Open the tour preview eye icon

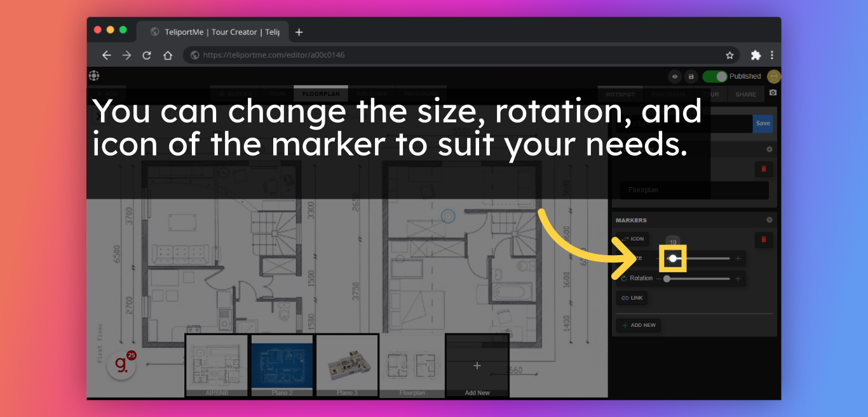pos(675,77)
